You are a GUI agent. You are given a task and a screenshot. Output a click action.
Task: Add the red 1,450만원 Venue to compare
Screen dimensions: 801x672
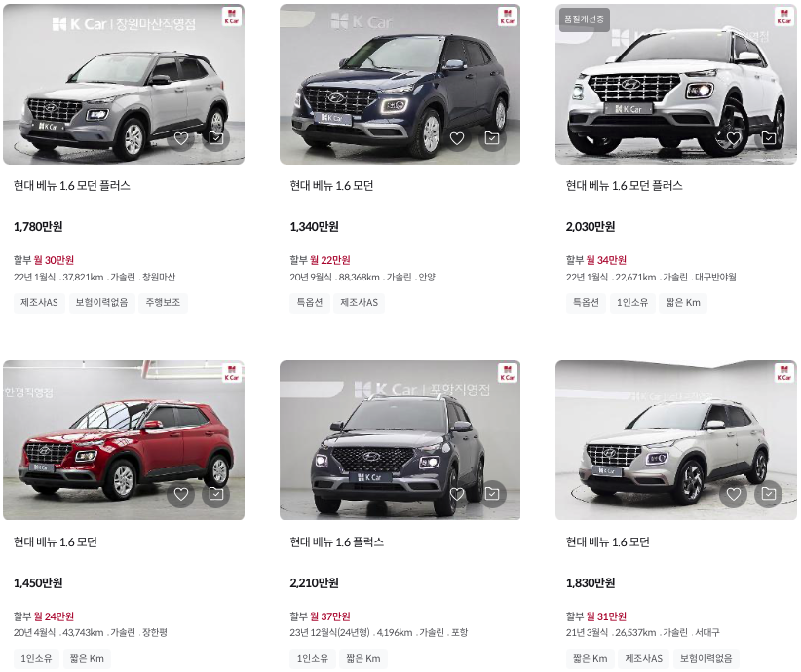(x=216, y=494)
